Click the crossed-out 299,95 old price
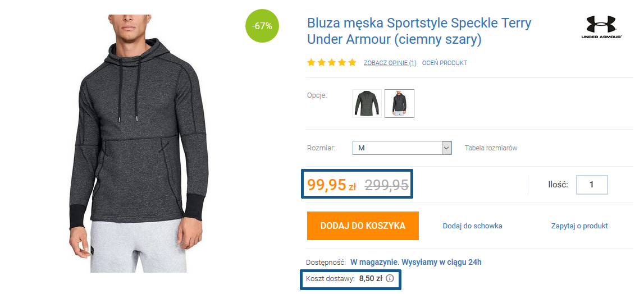The image size is (644, 294). tap(386, 185)
